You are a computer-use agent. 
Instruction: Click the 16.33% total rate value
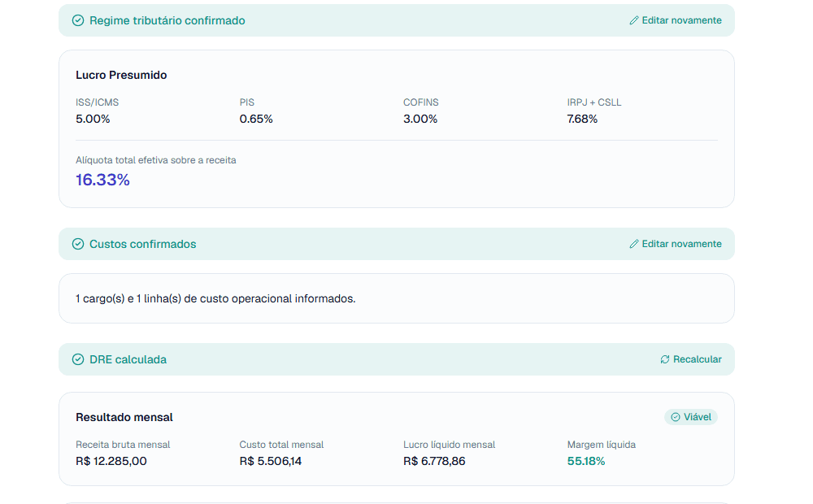click(x=102, y=180)
